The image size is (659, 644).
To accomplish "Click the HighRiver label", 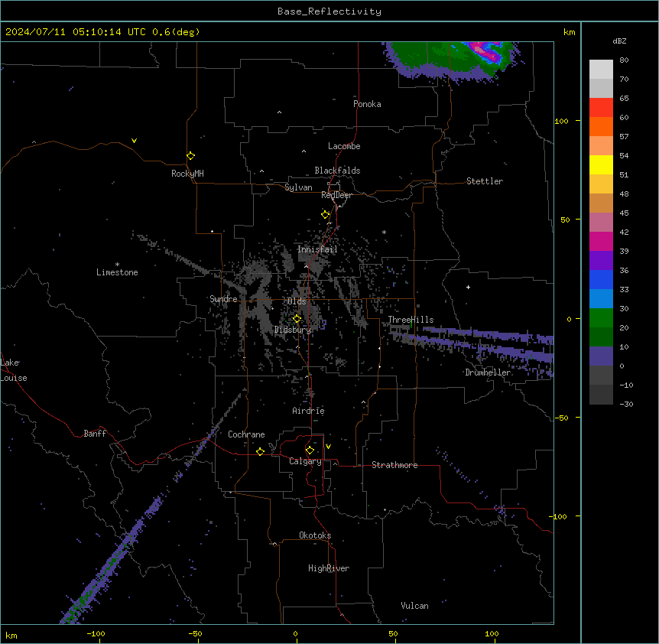I will pyautogui.click(x=329, y=568).
